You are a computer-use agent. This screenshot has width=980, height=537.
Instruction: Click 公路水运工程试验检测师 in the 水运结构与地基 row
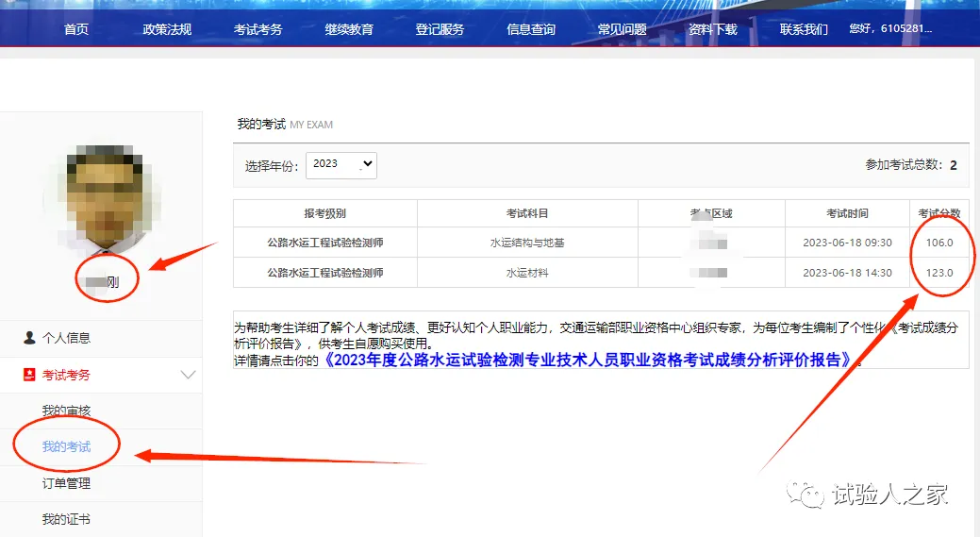pos(325,243)
